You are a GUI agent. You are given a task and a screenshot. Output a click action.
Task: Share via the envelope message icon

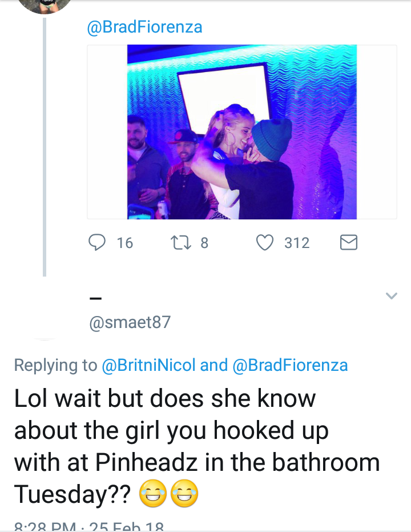tap(348, 243)
